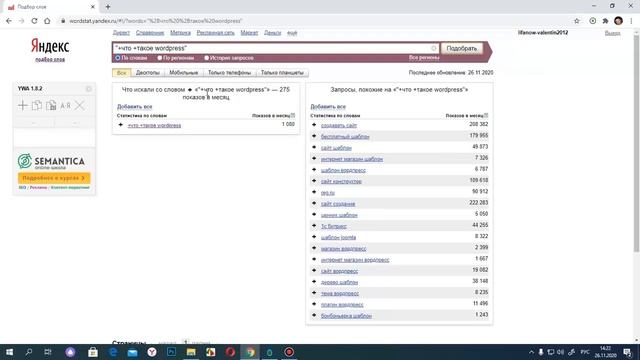Click the YWA plus add icon
Viewport: 640px width, 360px height.
click(22, 105)
